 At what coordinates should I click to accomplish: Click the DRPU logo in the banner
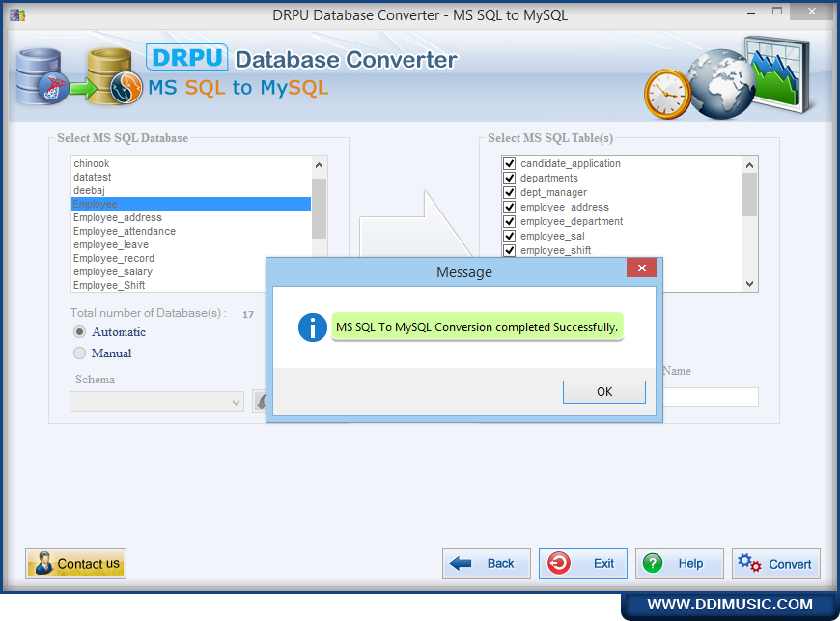coord(186,57)
